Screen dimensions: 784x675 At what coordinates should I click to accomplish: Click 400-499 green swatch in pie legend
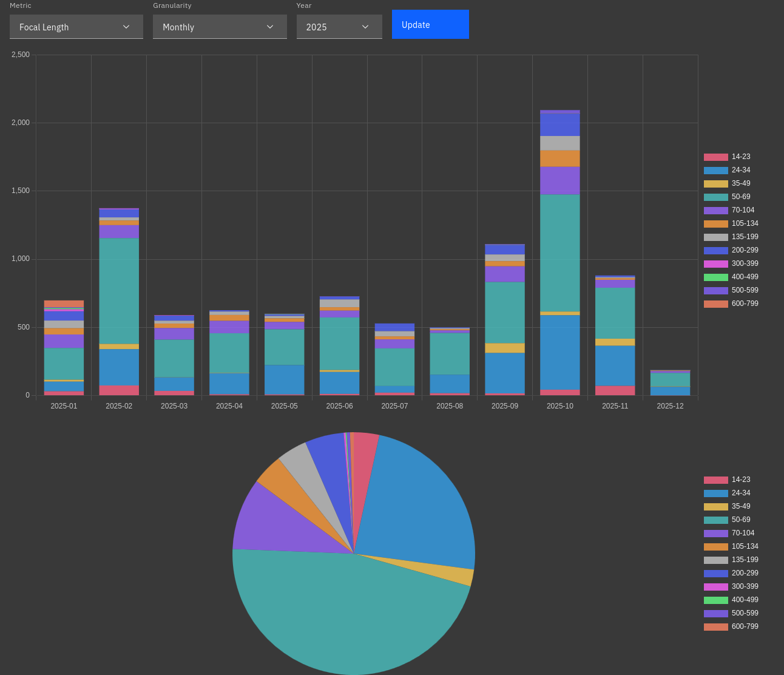coord(715,600)
